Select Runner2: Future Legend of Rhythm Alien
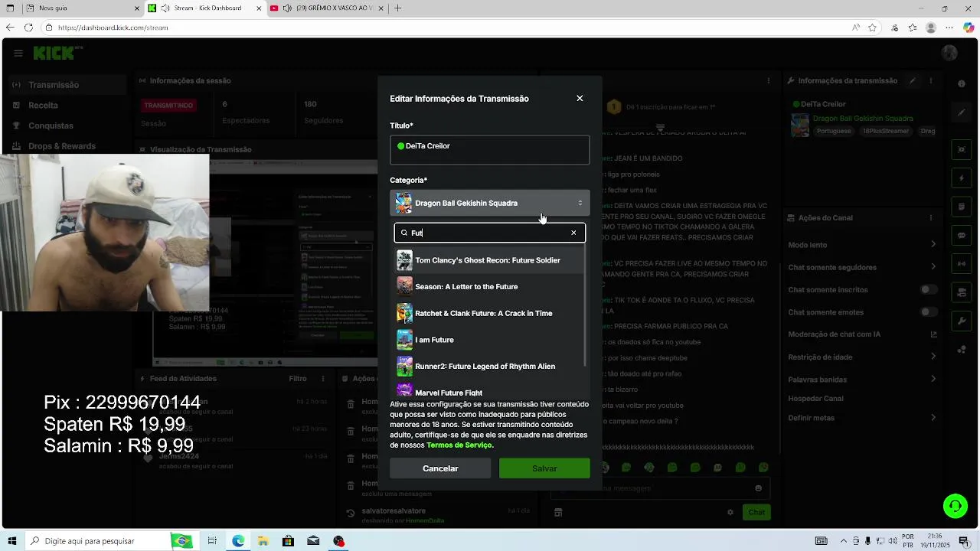 point(490,366)
